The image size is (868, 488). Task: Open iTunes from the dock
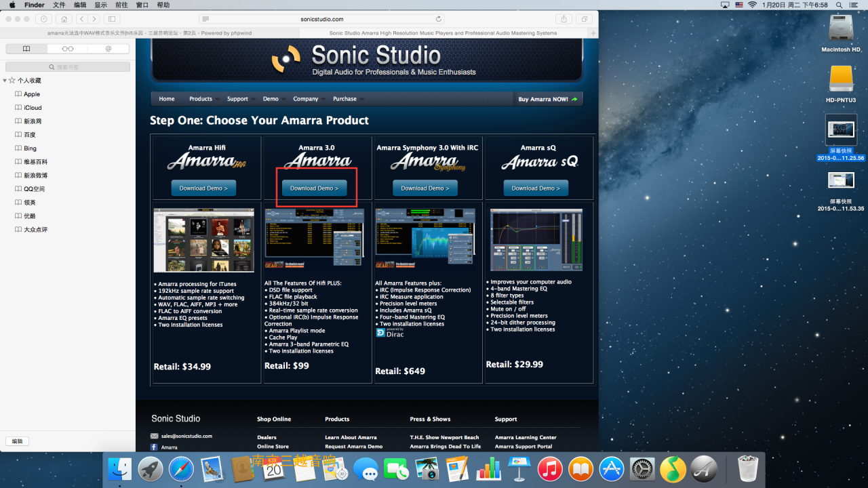(550, 469)
